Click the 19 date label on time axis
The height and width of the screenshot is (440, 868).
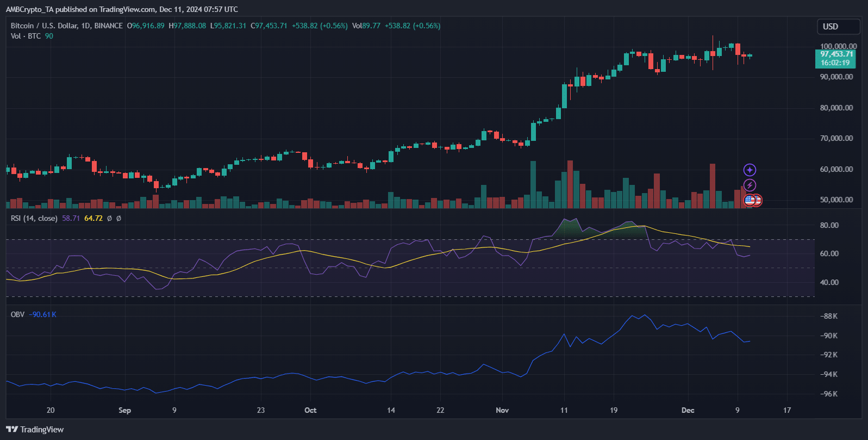pos(614,410)
